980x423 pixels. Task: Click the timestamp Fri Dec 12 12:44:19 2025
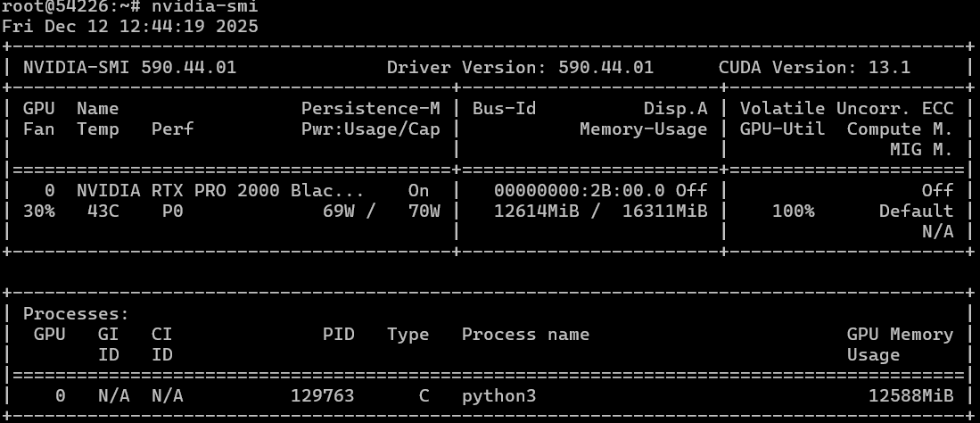pyautogui.click(x=130, y=26)
